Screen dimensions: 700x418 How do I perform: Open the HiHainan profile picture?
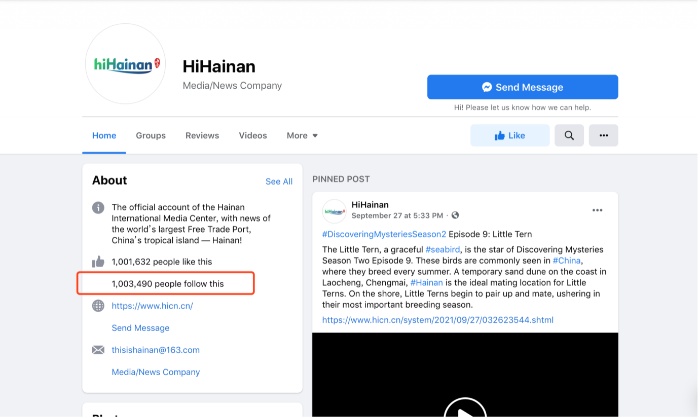(125, 63)
